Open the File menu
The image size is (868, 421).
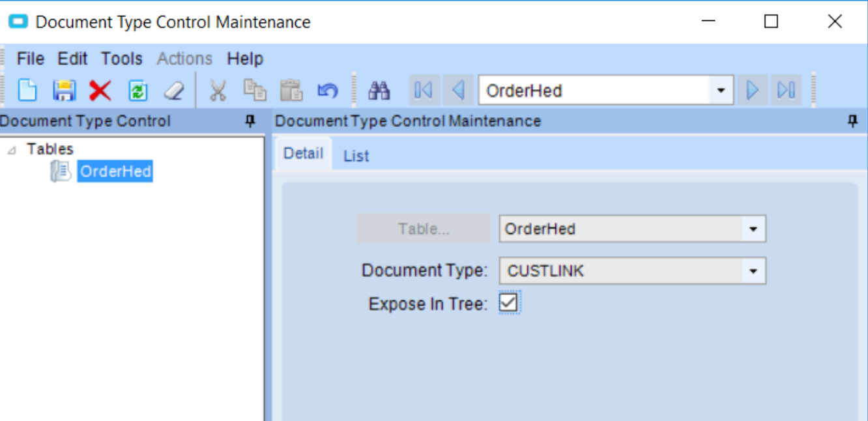(x=31, y=59)
